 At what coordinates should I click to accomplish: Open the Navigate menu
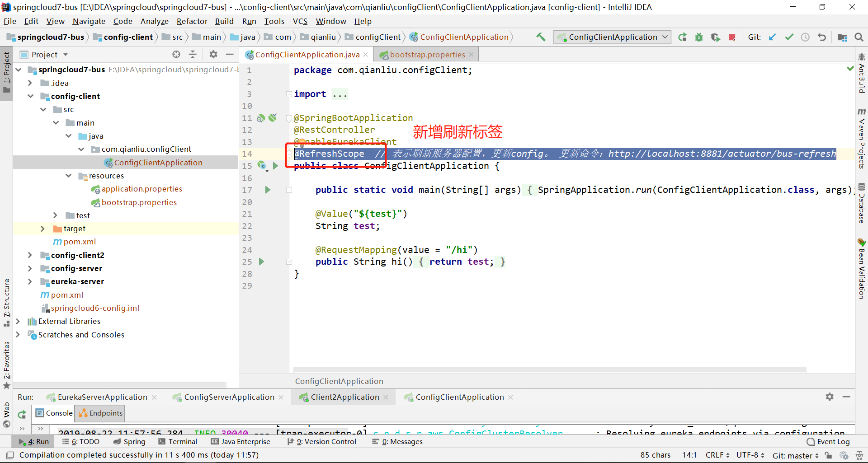tap(89, 21)
